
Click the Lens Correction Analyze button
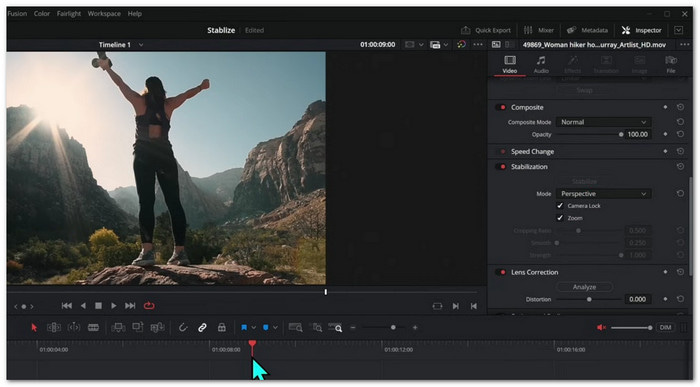[584, 287]
